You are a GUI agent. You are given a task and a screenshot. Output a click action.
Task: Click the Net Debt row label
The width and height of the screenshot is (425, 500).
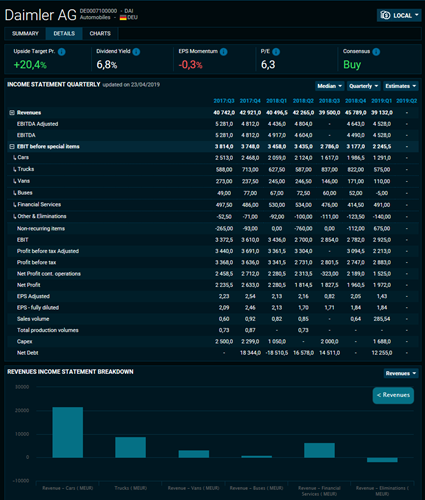point(28,353)
